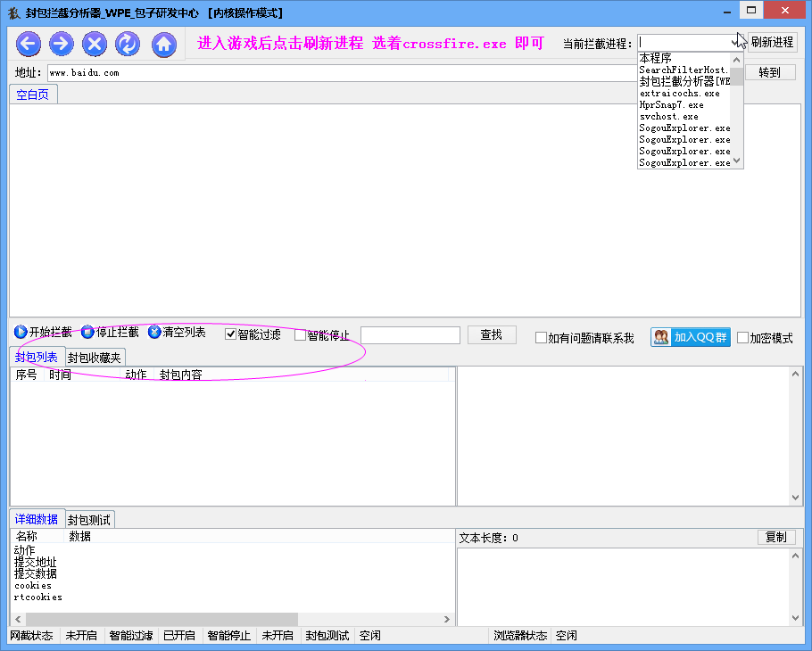The height and width of the screenshot is (651, 812).
Task: Select 封包拦截分析器 entry in process list
Action: (684, 81)
